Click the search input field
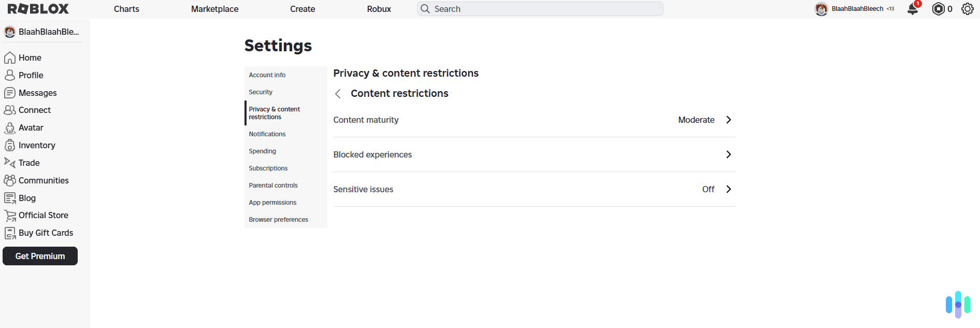 pyautogui.click(x=539, y=9)
